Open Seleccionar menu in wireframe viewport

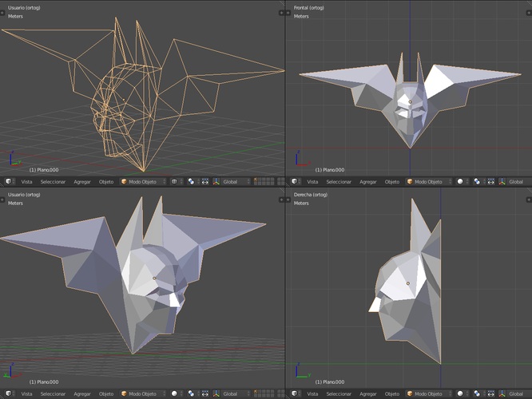pyautogui.click(x=53, y=182)
